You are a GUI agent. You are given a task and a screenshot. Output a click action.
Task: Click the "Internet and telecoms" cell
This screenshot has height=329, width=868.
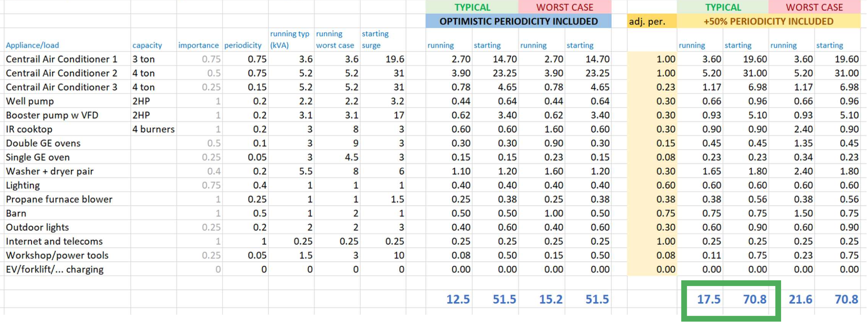(x=67, y=241)
